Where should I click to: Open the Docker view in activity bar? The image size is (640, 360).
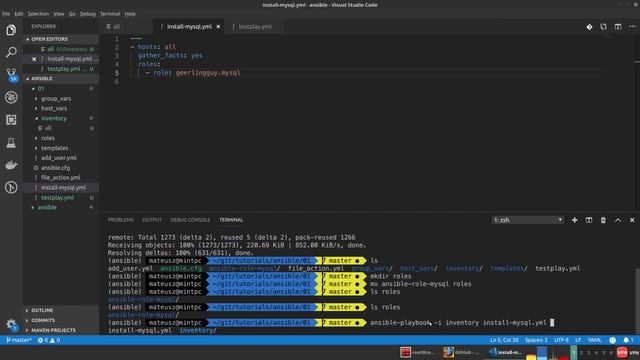tap(11, 165)
